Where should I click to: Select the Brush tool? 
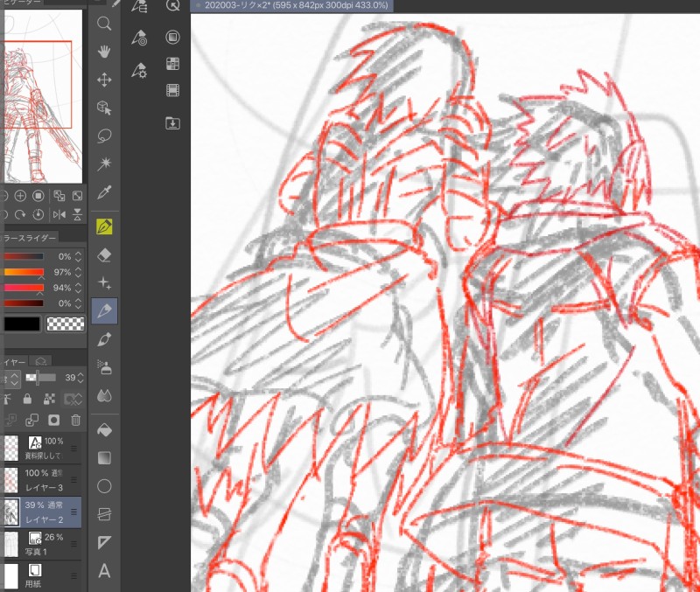[x=104, y=339]
